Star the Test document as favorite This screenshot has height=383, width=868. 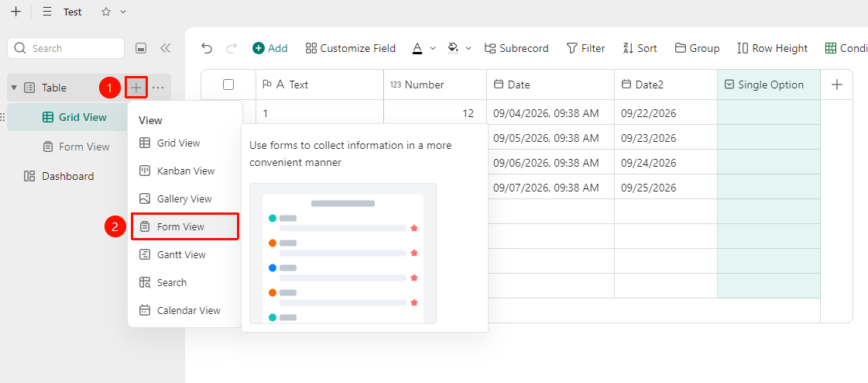(106, 12)
